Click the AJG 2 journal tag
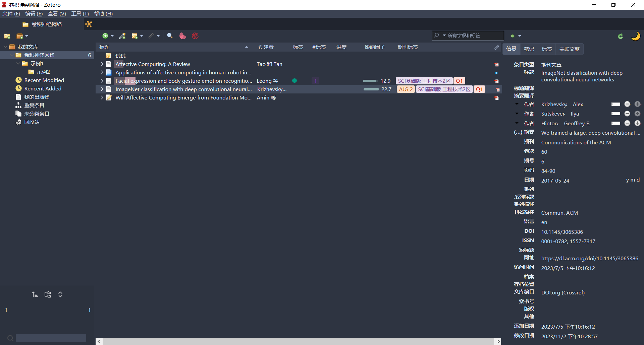Viewport: 644px width, 345px height. coord(406,89)
